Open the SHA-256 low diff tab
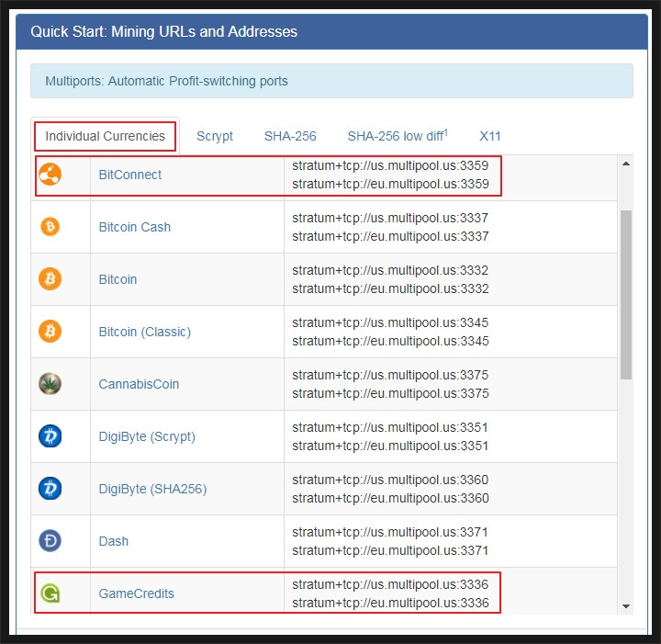The height and width of the screenshot is (644, 661). 398,136
